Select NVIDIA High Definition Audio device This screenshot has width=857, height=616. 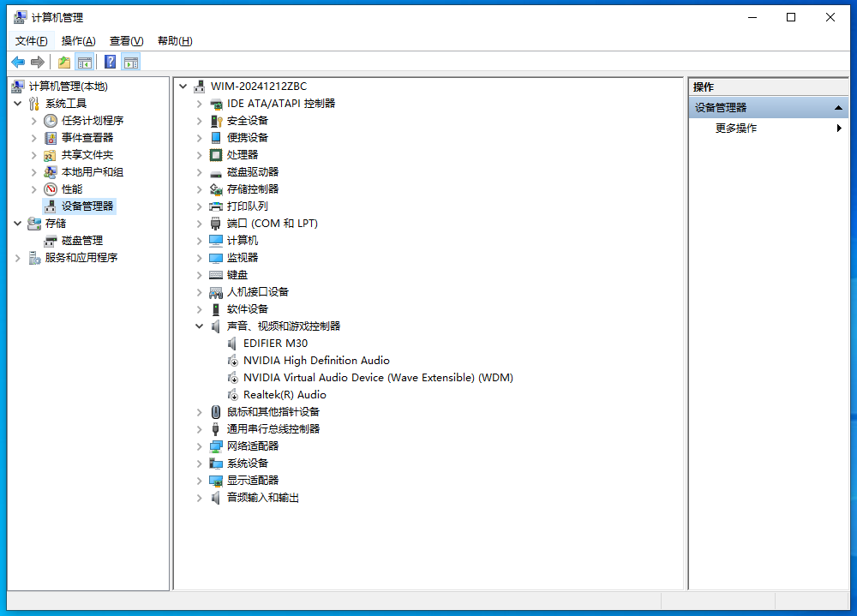316,360
